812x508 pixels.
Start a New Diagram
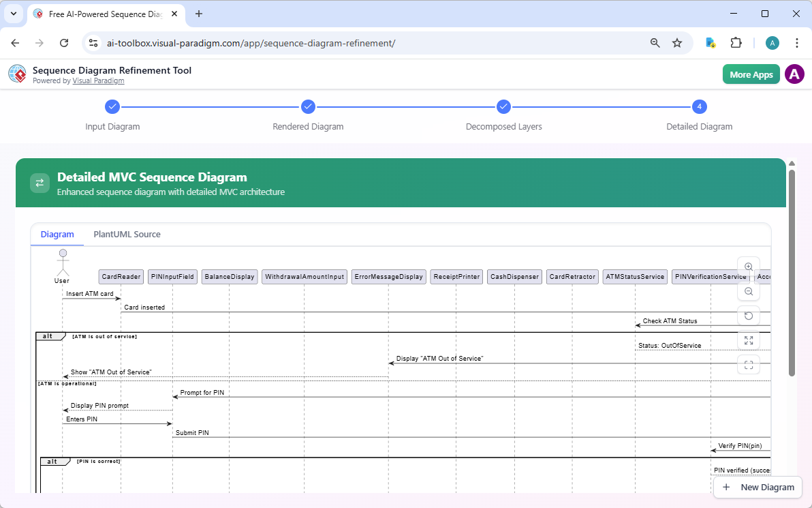758,487
